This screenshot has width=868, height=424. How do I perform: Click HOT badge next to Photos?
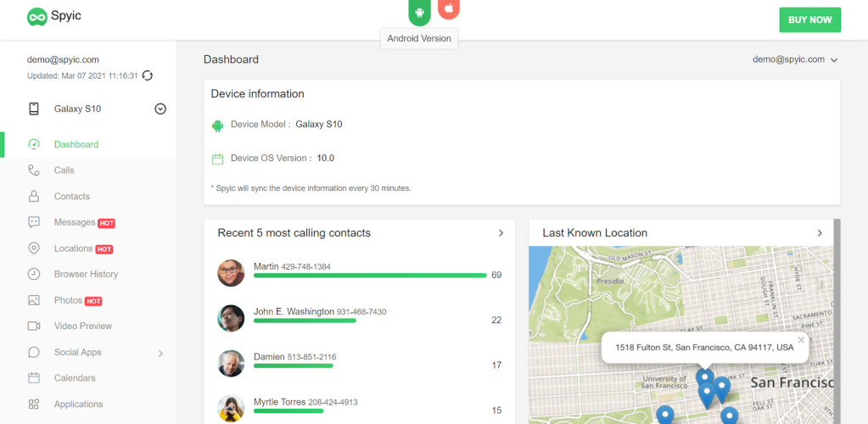(x=93, y=302)
